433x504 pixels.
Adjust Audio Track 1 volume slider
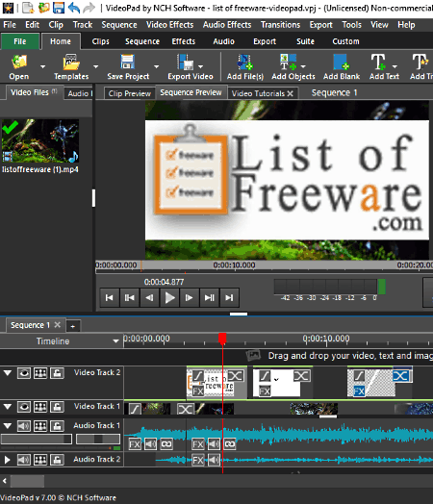pos(37,439)
